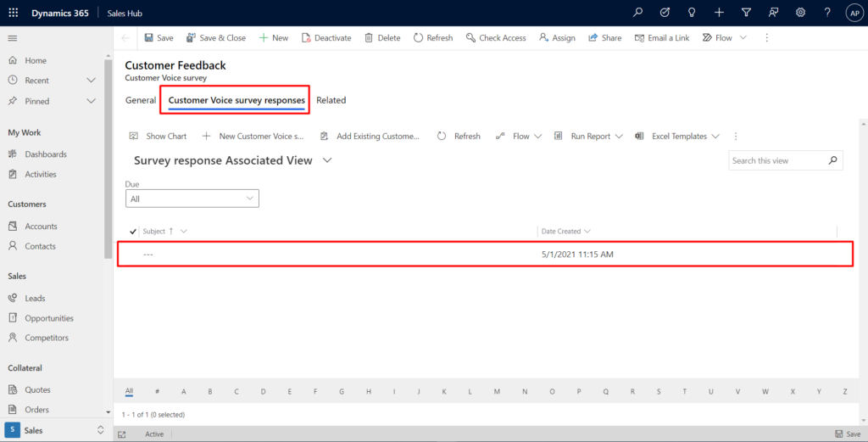Toggle the select-all checkmark in the grid header
The width and height of the screenshot is (868, 442).
(x=133, y=232)
